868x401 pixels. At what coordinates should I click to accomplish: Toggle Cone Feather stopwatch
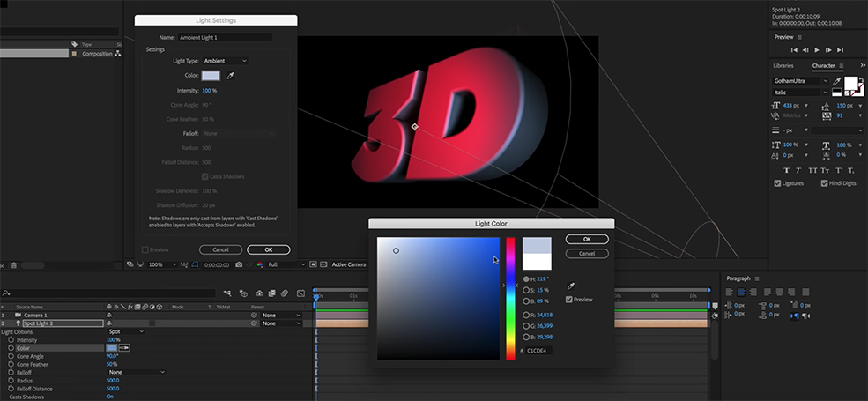tap(11, 365)
